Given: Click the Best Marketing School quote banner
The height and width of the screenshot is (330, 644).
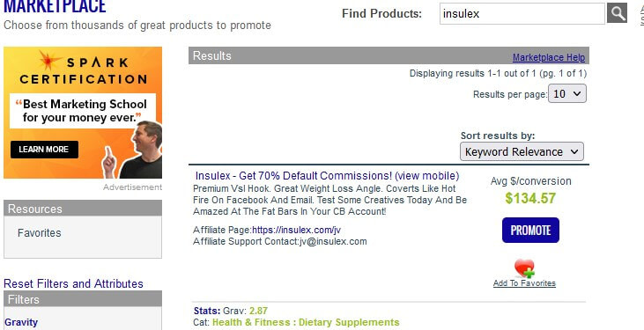Looking at the screenshot, I should 83,111.
